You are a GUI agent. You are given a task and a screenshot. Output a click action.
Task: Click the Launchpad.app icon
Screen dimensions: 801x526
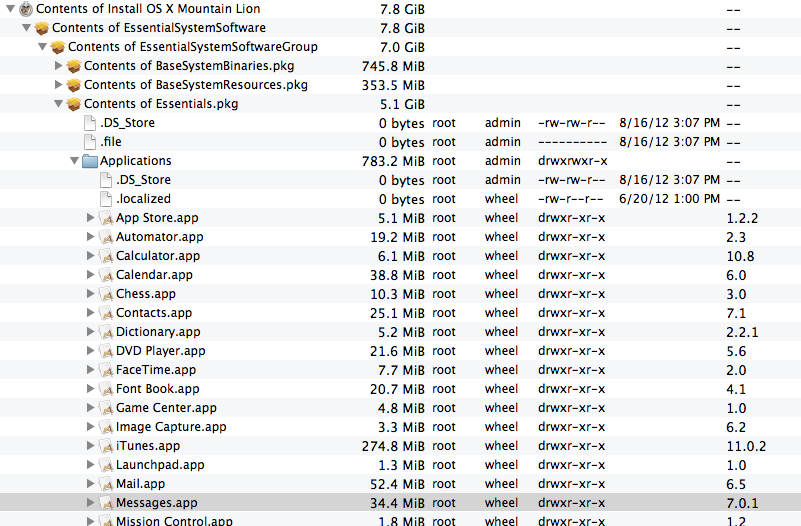[106, 465]
